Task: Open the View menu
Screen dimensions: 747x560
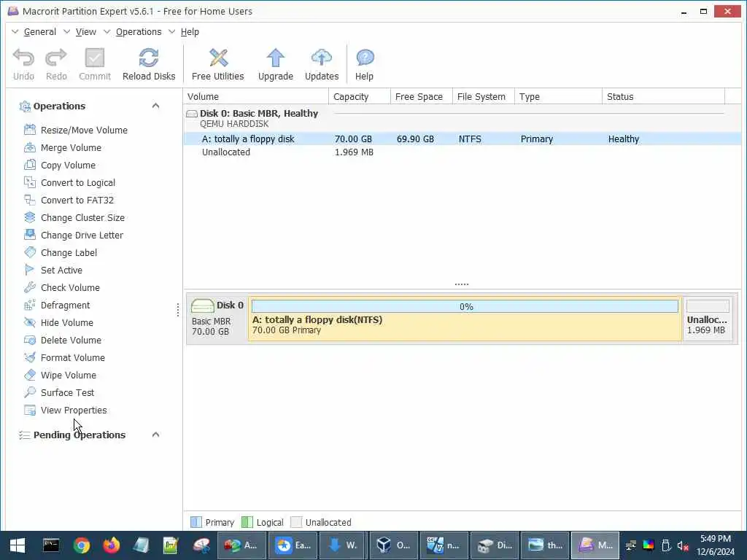Action: click(86, 32)
